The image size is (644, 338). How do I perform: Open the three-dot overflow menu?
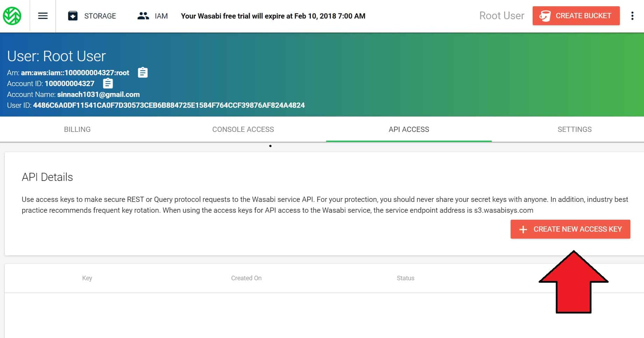pyautogui.click(x=632, y=16)
